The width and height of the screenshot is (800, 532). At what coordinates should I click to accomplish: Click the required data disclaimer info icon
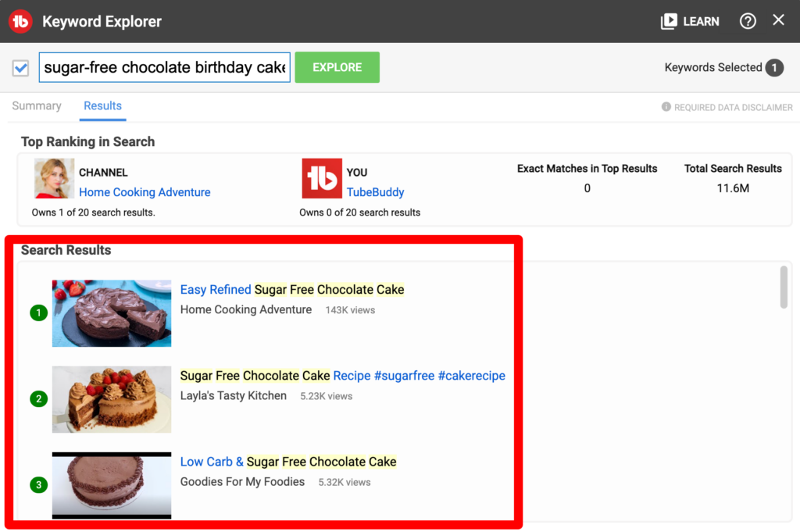(666, 107)
